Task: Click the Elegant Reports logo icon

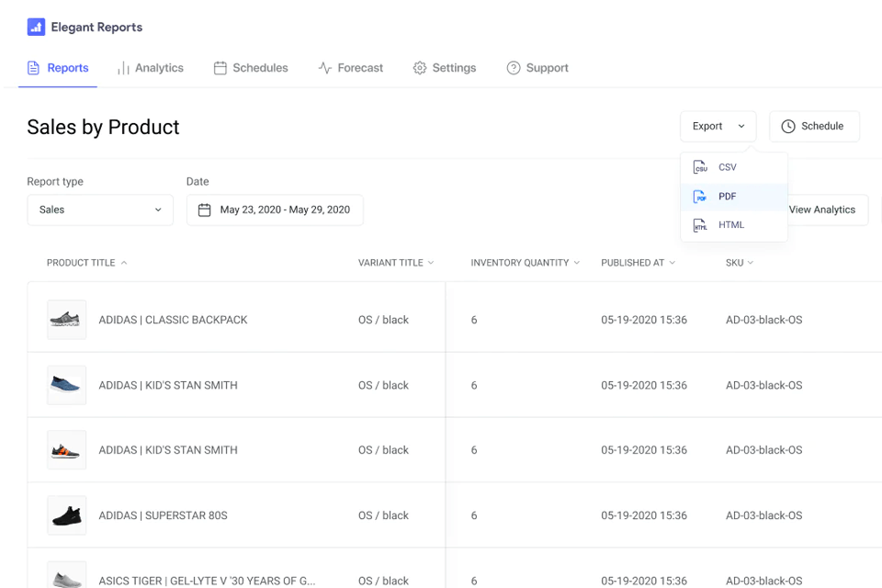Action: 36,27
